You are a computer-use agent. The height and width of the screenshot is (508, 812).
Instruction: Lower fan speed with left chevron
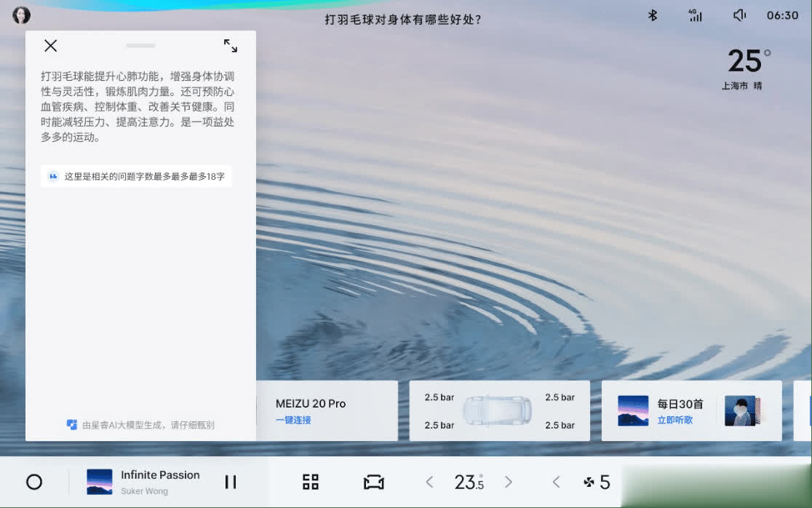tap(557, 482)
